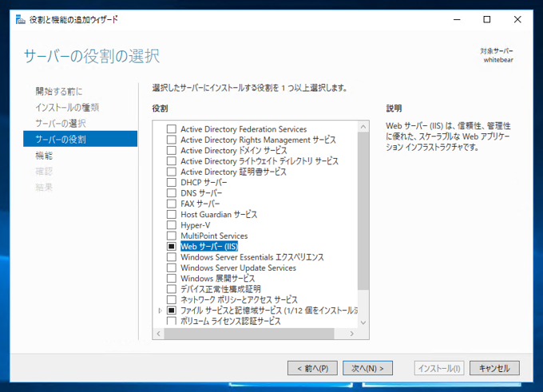Viewport: 543px width, 392px height.
Task: Click the キャンセル button
Action: coord(494,368)
